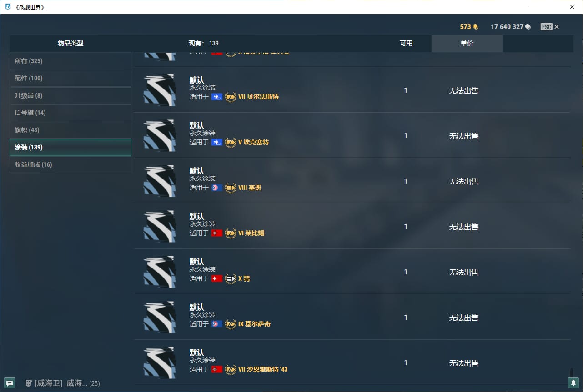This screenshot has height=392, width=583.
Task: Select the 所有 (325) category
Action: [x=70, y=61]
